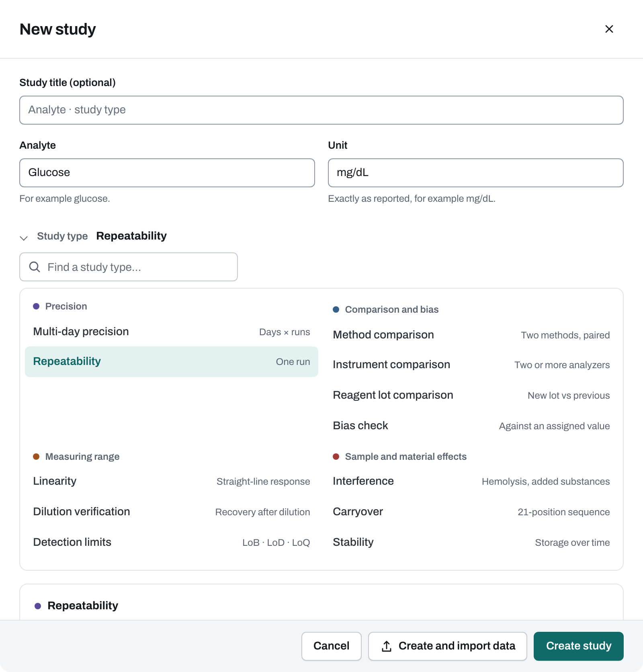Select Stability study type
Image resolution: width=643 pixels, height=672 pixels.
pos(471,542)
